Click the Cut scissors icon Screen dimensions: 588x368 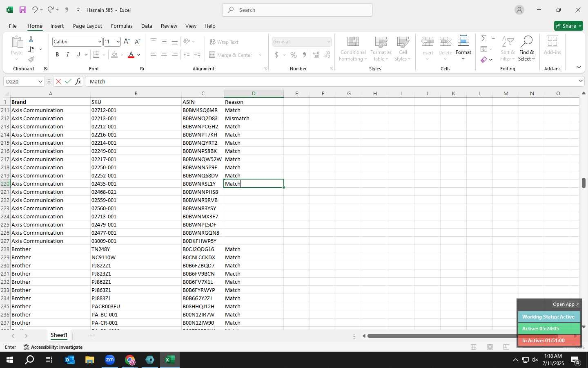click(31, 38)
